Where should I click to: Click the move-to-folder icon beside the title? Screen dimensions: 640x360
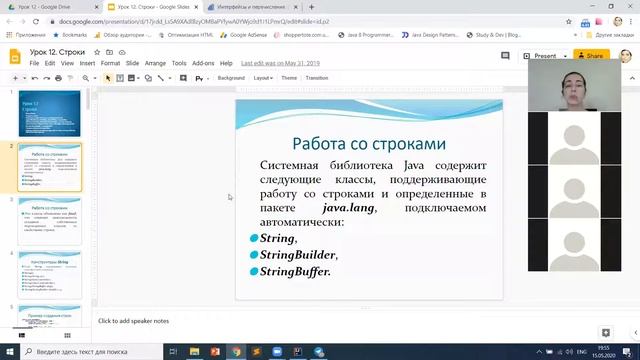(109, 52)
